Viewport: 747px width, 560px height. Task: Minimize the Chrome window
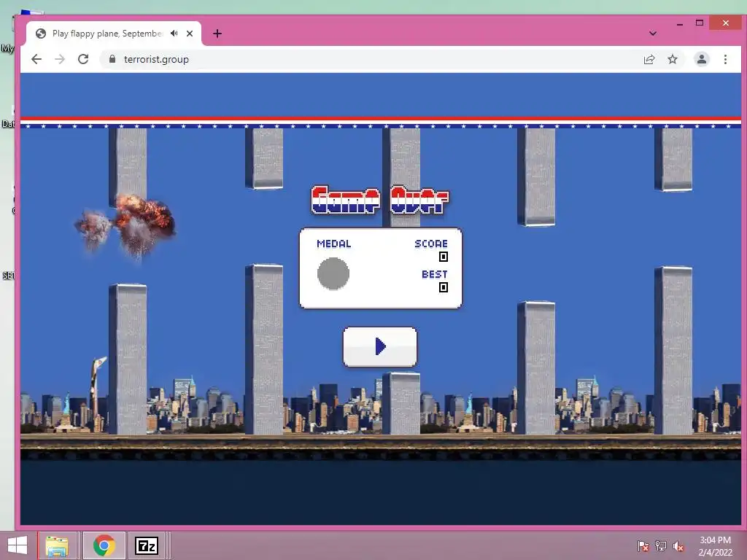[x=680, y=23]
